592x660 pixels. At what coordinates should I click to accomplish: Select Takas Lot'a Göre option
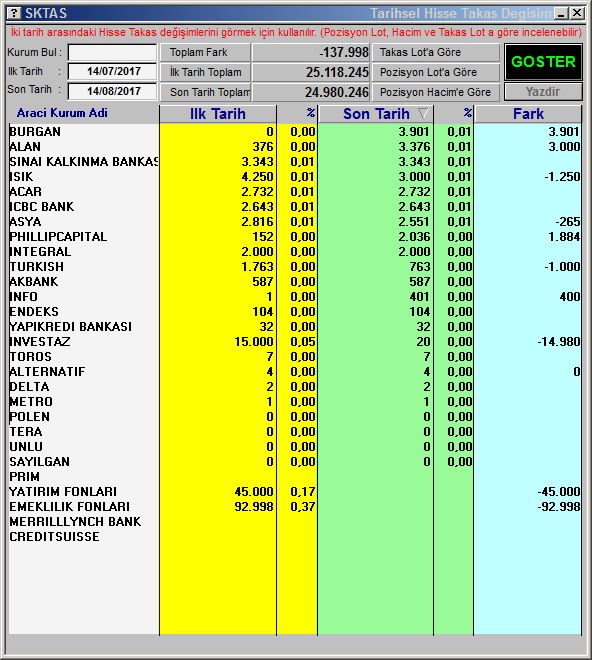(x=436, y=53)
